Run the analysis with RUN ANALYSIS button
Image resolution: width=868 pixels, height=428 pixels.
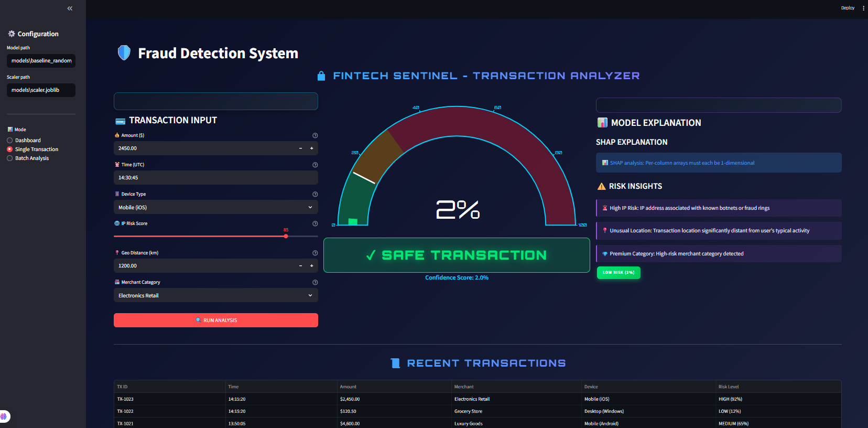click(x=216, y=320)
